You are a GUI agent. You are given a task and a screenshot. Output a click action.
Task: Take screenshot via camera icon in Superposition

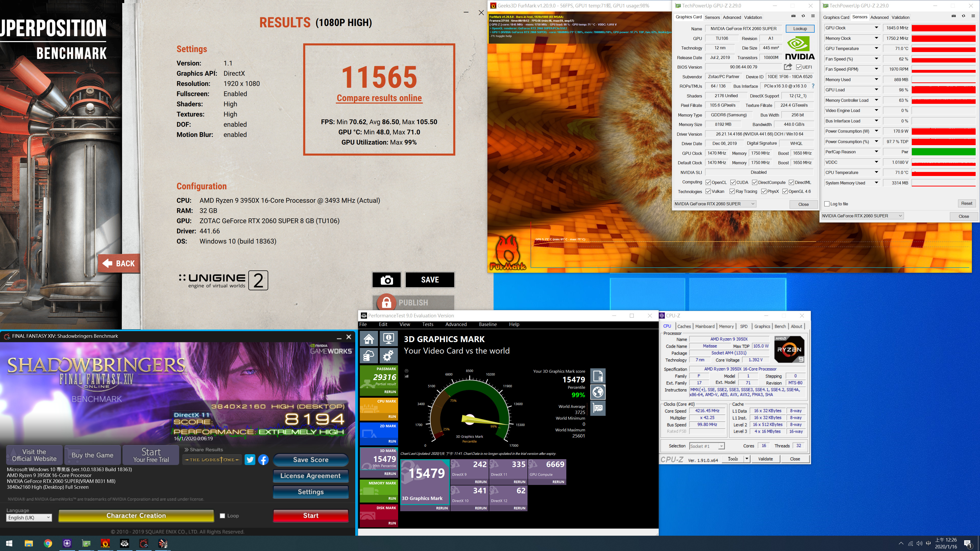(x=387, y=280)
